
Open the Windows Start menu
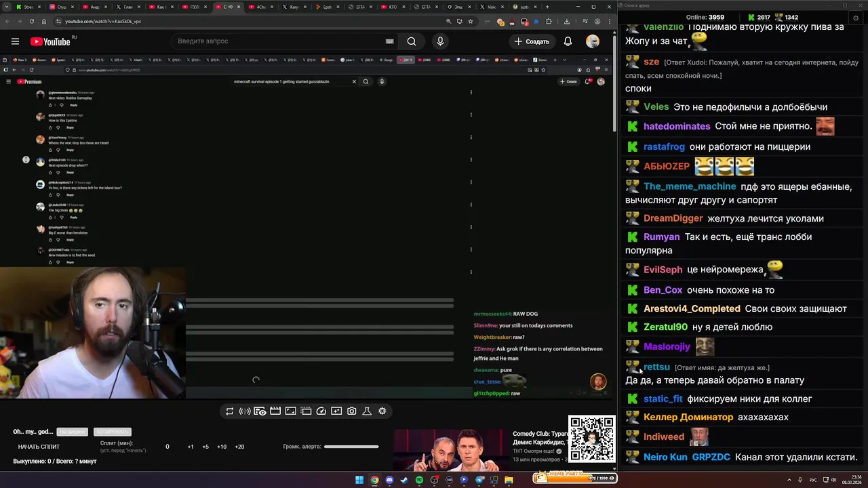tap(359, 480)
